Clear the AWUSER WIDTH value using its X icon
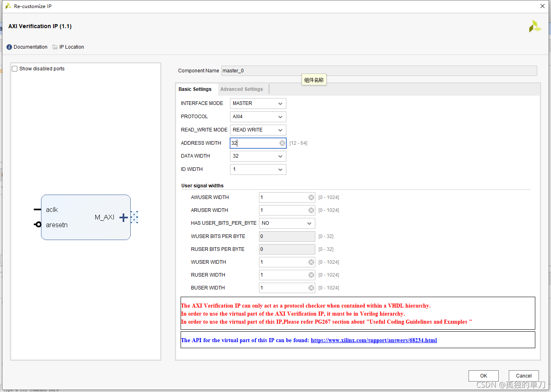This screenshot has width=551, height=392. click(x=311, y=197)
